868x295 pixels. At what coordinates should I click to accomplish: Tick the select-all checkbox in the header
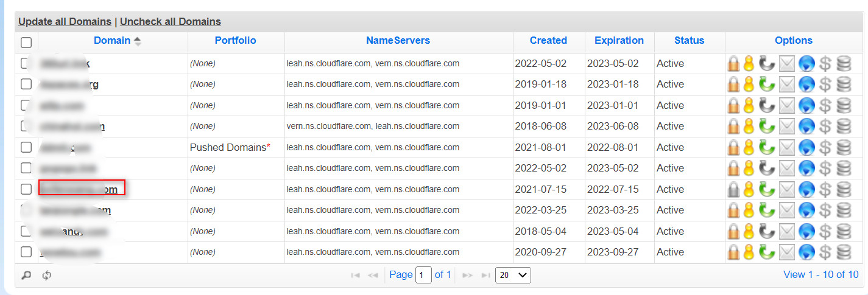[26, 43]
